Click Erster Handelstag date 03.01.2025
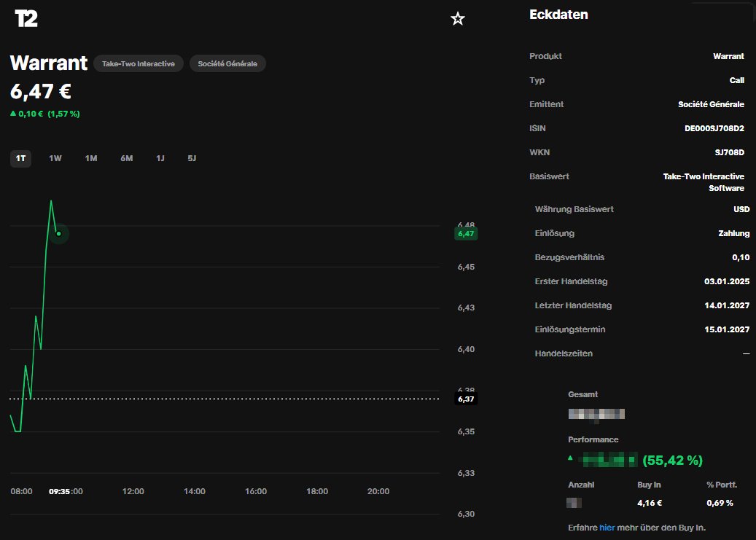The height and width of the screenshot is (540, 756). point(727,281)
